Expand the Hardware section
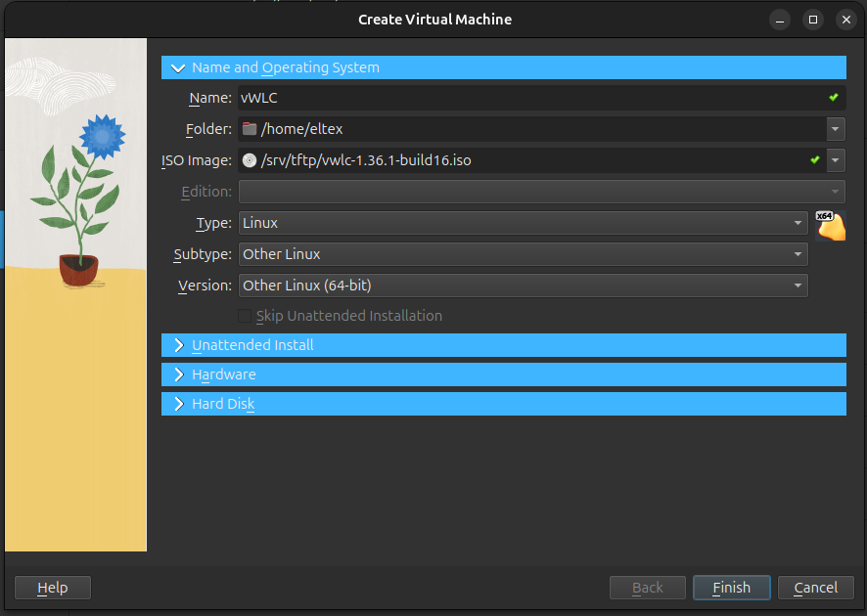 point(178,374)
